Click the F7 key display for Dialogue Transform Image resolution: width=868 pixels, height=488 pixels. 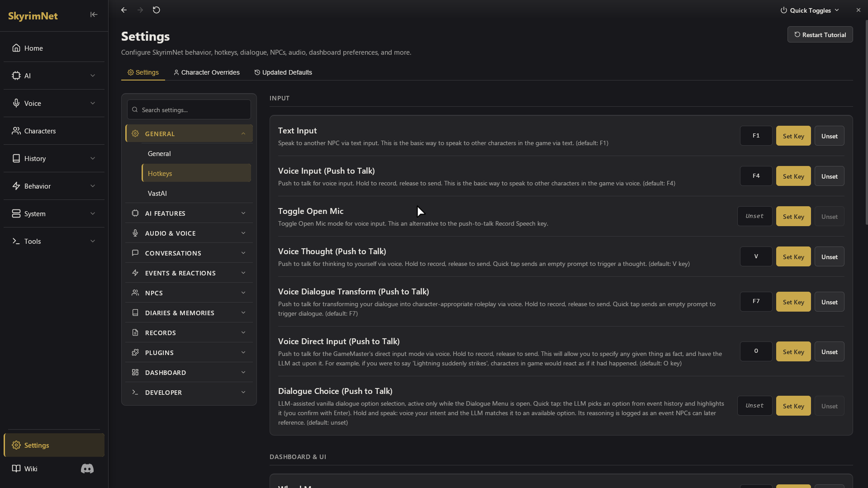tap(756, 302)
